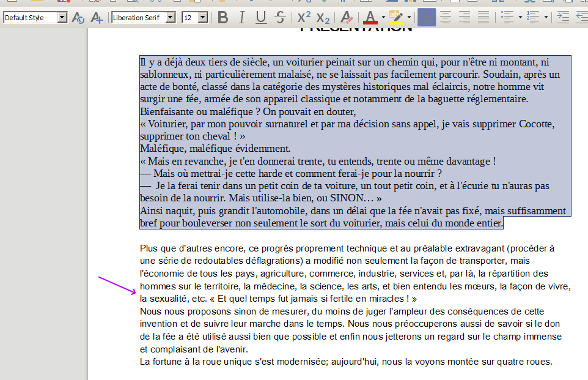
Task: Toggle Underline formatting
Action: coord(261,18)
